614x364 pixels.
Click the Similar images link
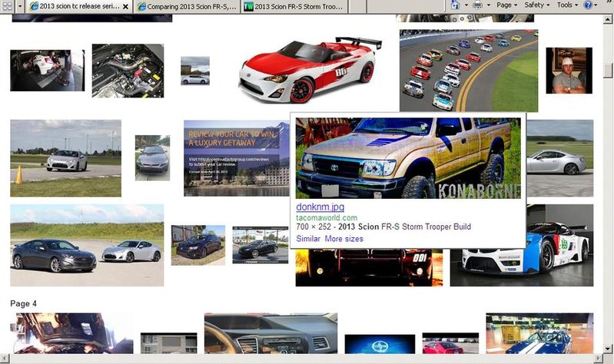(308, 239)
